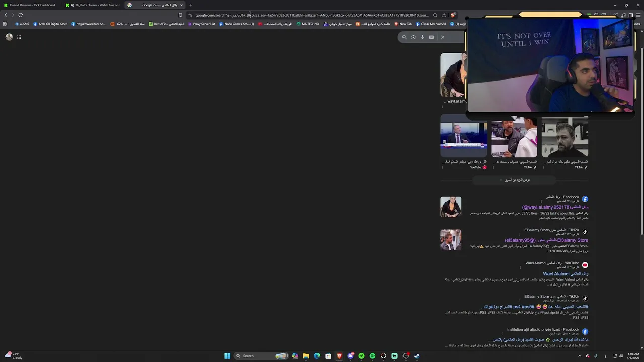Click the Google search magnifier icon

[x=404, y=37]
